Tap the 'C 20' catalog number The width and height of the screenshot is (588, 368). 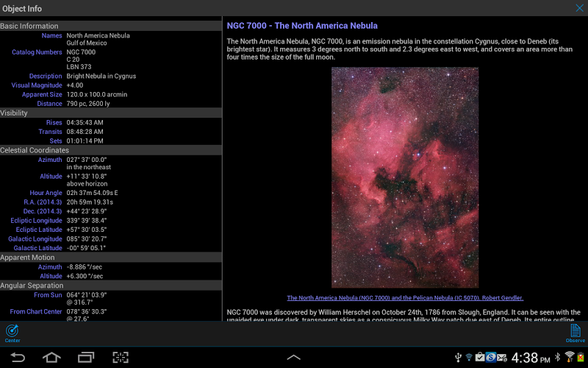[x=73, y=60]
